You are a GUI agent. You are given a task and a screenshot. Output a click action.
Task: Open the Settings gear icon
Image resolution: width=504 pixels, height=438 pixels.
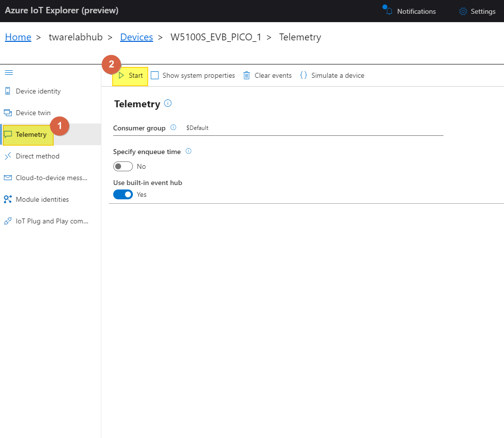point(463,11)
